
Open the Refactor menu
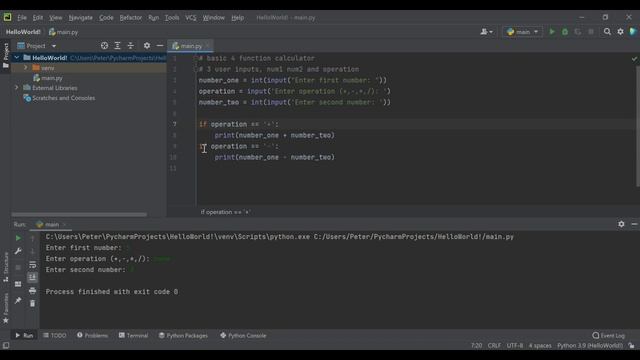[x=131, y=18]
